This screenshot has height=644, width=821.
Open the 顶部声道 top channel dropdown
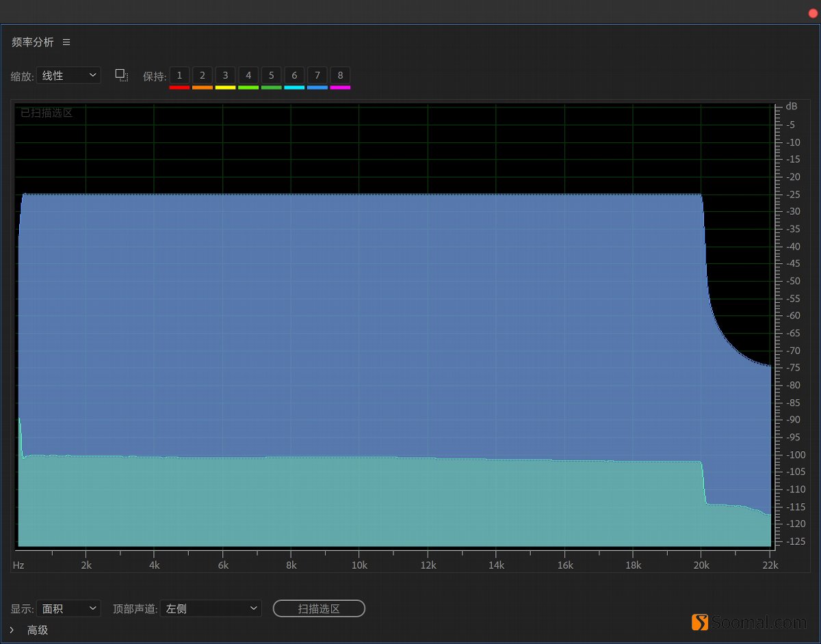click(x=210, y=608)
